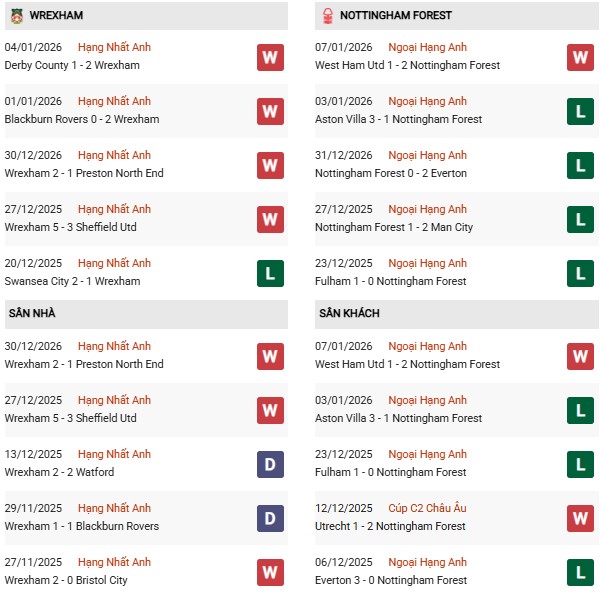
Task: Open the Fulham 1 - 0 Nottingham Forest away row
Action: (390, 472)
